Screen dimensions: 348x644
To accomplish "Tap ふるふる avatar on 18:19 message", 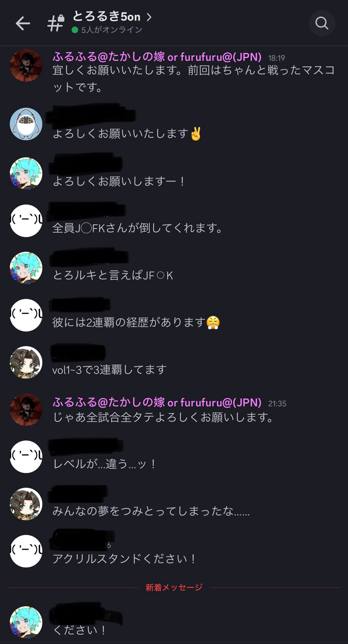I will 26,65.
